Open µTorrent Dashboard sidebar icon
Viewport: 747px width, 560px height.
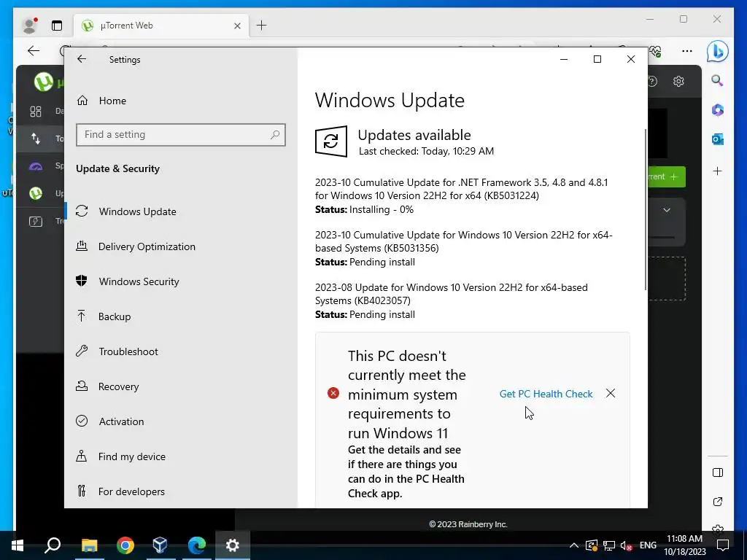pyautogui.click(x=36, y=112)
